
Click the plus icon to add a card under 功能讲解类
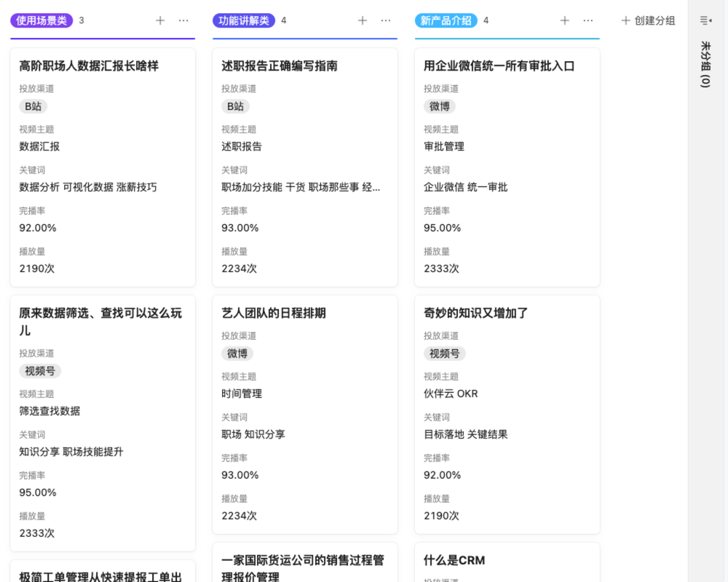[362, 21]
